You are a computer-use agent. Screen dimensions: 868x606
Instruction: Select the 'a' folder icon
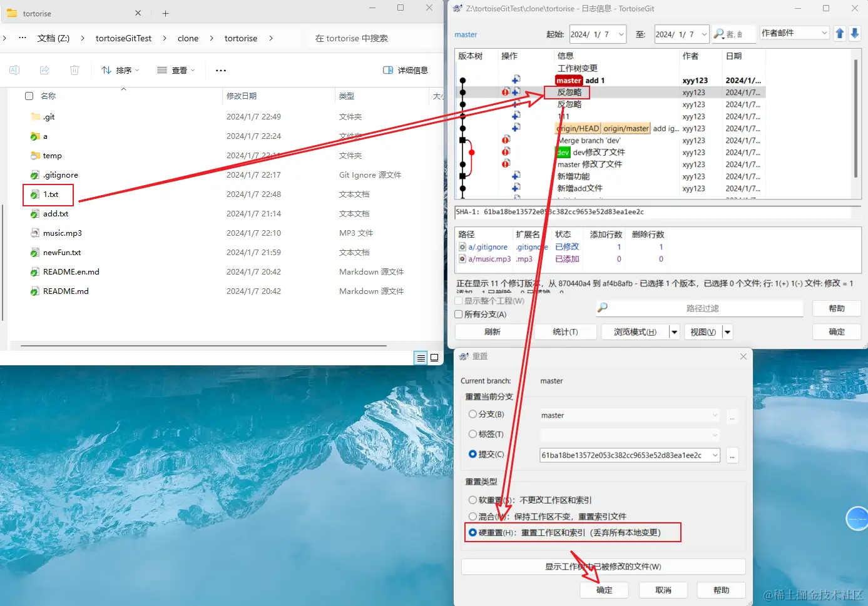click(36, 136)
